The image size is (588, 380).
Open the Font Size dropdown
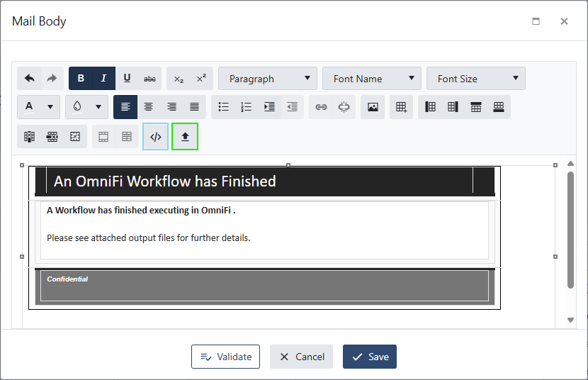[476, 79]
